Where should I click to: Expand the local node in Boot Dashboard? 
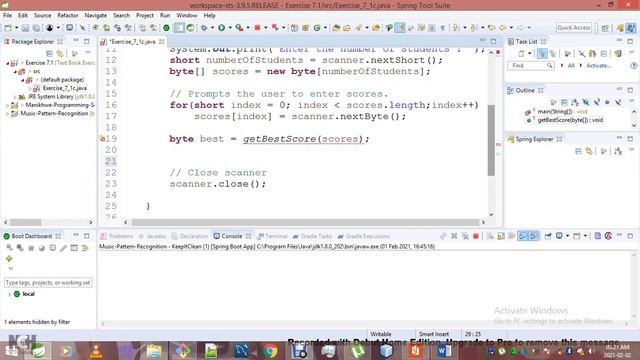[9, 294]
